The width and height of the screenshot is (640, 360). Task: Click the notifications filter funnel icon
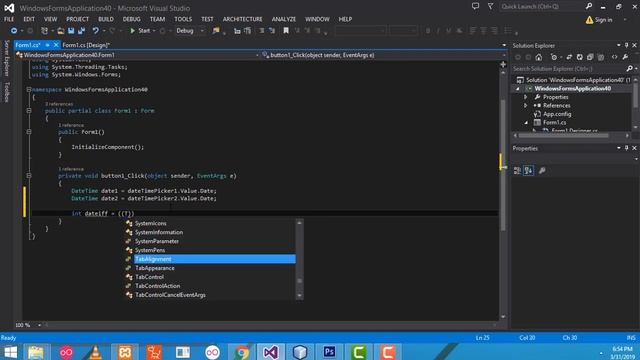pyautogui.click(x=491, y=6)
